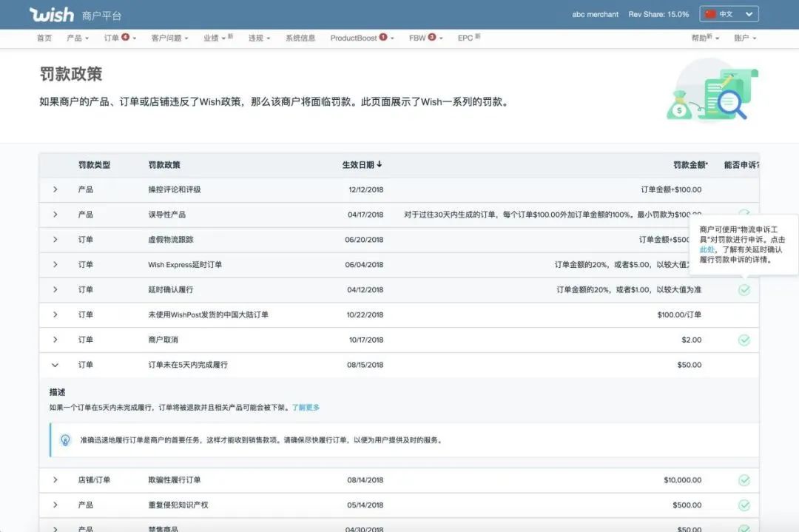799x532 pixels.
Task: Open the EPC menu item
Action: coord(469,38)
